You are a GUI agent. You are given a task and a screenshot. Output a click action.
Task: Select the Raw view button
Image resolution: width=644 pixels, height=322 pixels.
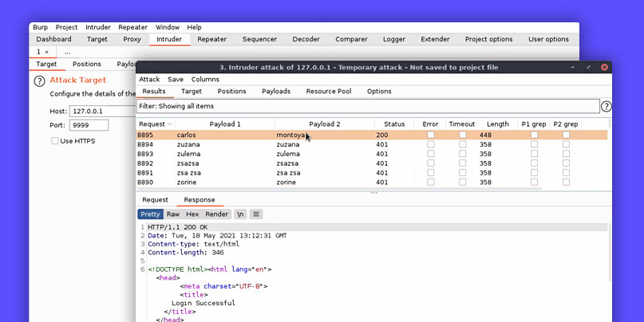173,214
